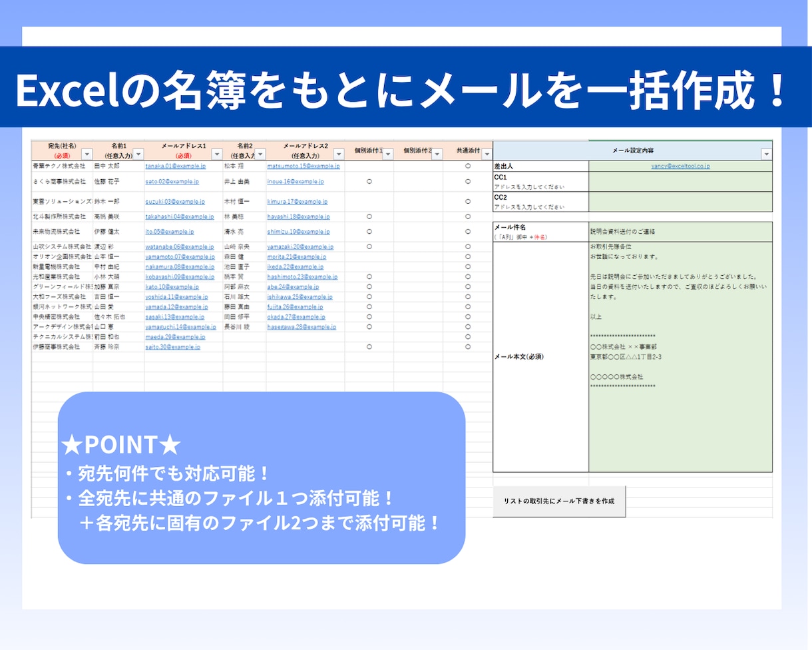The width and height of the screenshot is (812, 650).
Task: Open the yamaguchi.14@example.jp link
Action: coord(181,327)
